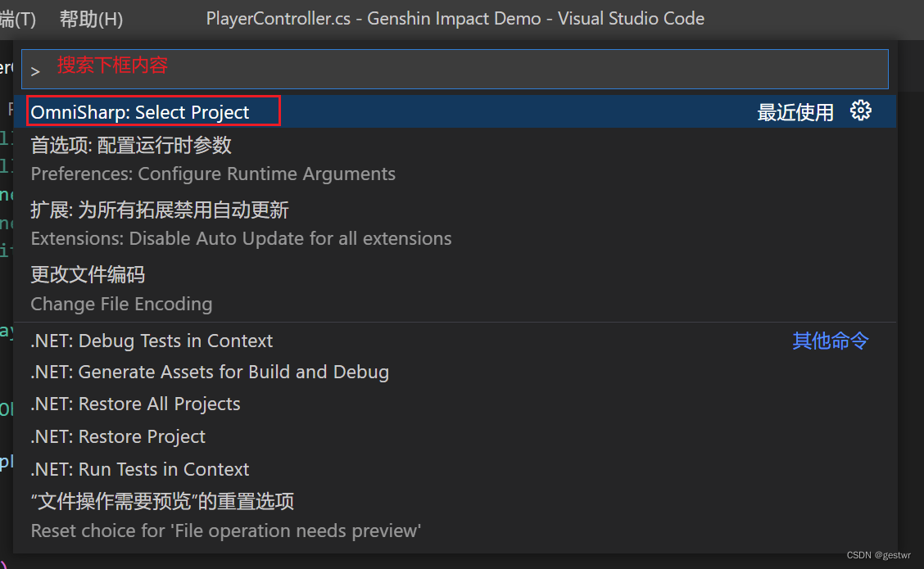Viewport: 924px width, 569px height.
Task: Click the gear icon next to OmniSharp command
Action: 861,110
